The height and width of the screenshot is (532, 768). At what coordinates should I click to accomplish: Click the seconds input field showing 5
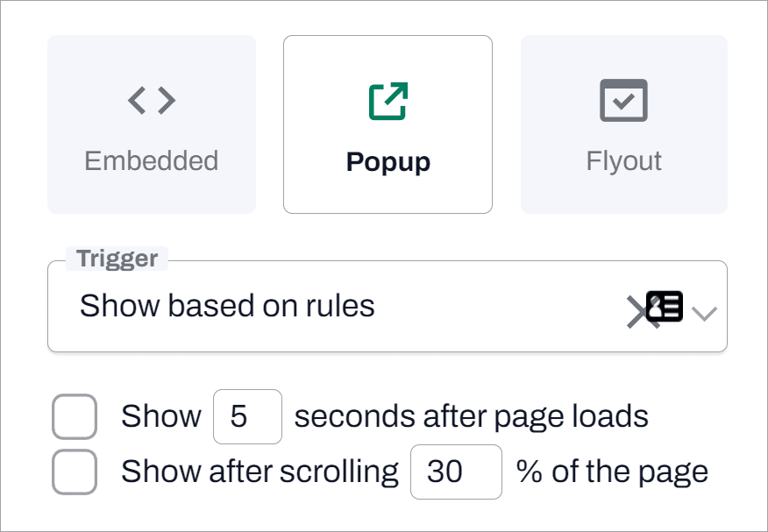(247, 416)
